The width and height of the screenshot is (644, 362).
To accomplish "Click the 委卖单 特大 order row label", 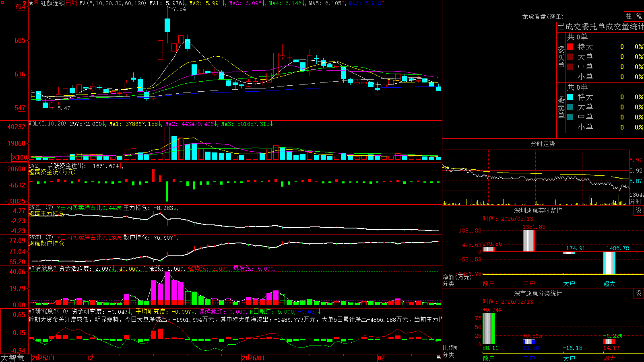I will (585, 97).
